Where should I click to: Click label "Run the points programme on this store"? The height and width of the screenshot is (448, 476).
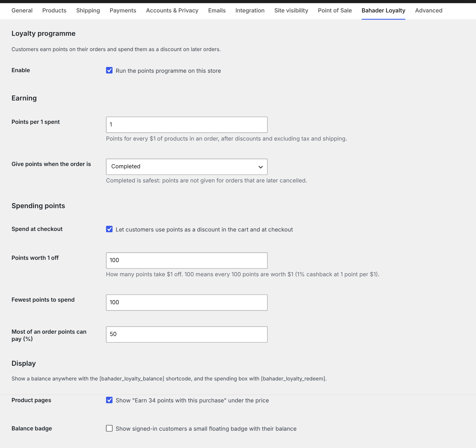[168, 71]
